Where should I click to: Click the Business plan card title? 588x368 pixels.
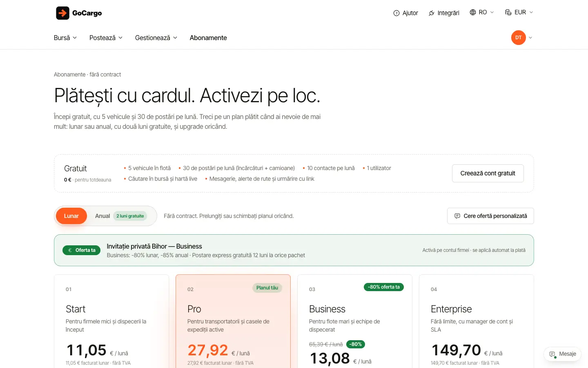coord(327,309)
